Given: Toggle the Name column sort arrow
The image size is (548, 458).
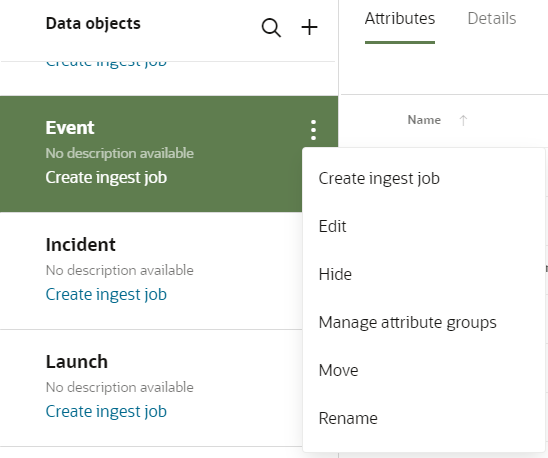Looking at the screenshot, I should click(x=463, y=120).
